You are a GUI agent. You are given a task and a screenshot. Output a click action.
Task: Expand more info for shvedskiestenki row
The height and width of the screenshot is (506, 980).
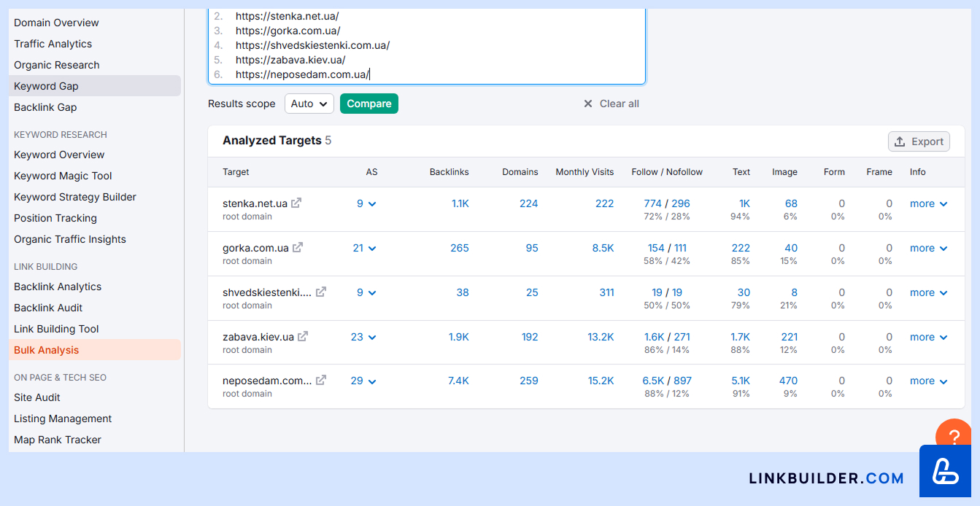point(929,293)
